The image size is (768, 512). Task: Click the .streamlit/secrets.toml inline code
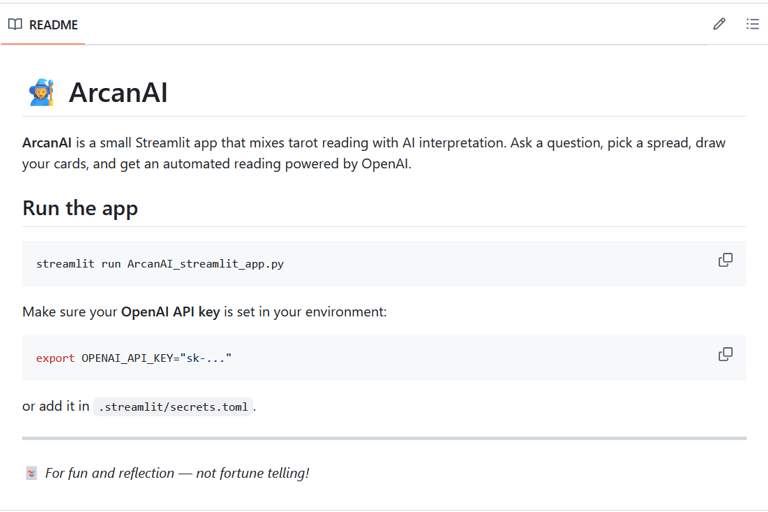(x=174, y=408)
